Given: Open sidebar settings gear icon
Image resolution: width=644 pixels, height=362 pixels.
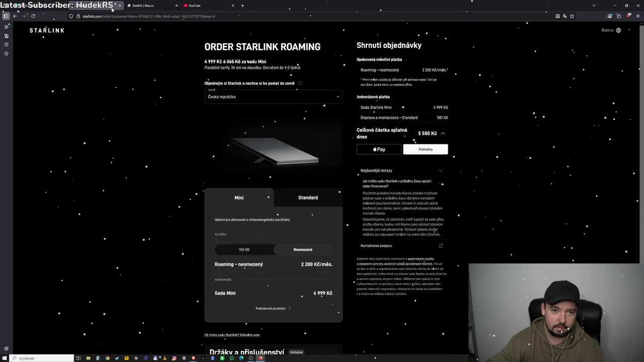Looking at the screenshot, I should coord(6,348).
